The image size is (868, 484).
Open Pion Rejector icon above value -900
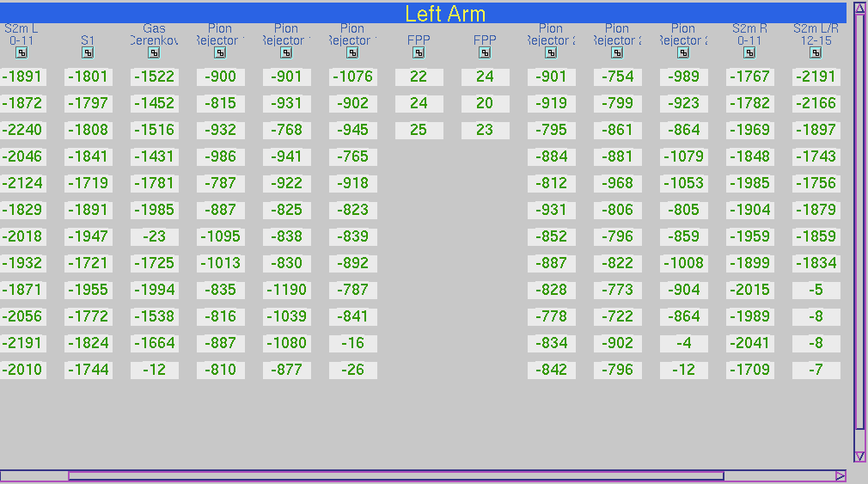220,53
